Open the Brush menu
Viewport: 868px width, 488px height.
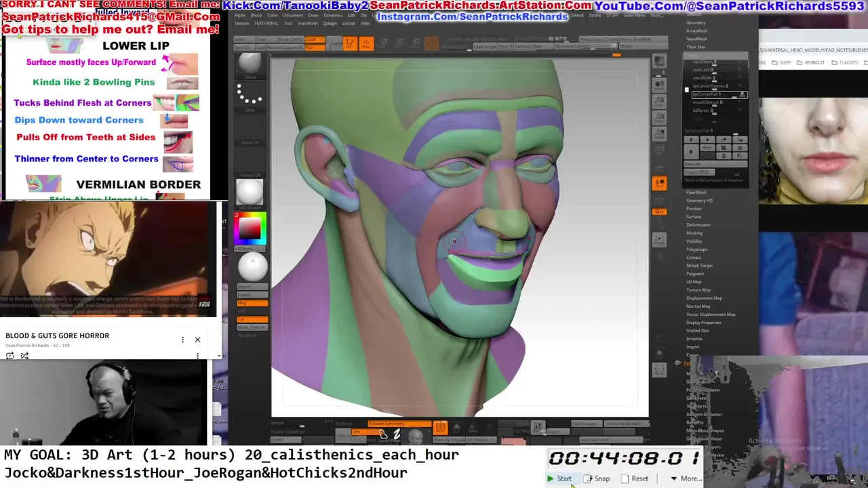point(256,15)
